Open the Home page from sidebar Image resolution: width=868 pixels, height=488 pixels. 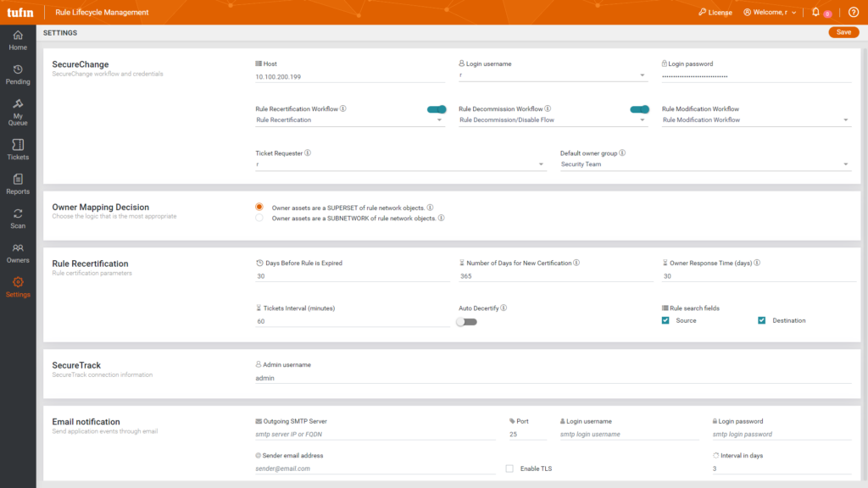[x=18, y=41]
